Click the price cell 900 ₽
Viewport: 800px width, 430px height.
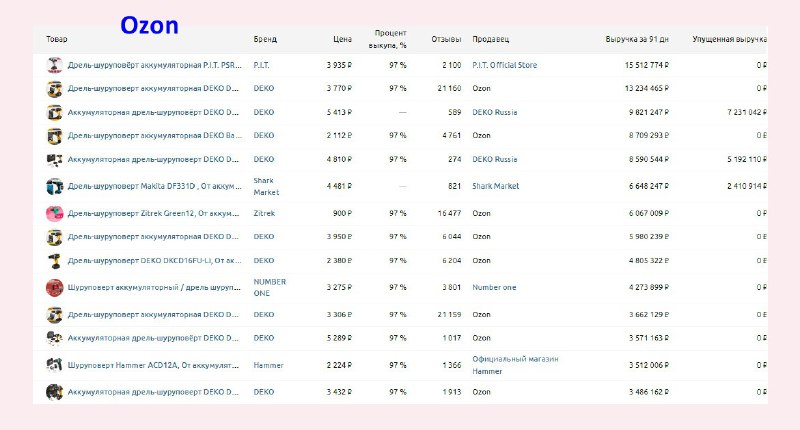tap(342, 213)
